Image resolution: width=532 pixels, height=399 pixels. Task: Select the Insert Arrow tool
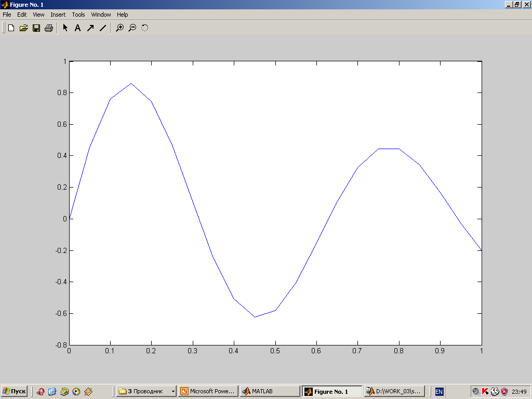click(x=90, y=28)
